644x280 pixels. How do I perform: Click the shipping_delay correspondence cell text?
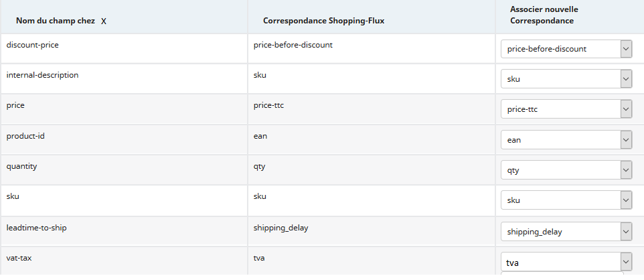point(280,228)
